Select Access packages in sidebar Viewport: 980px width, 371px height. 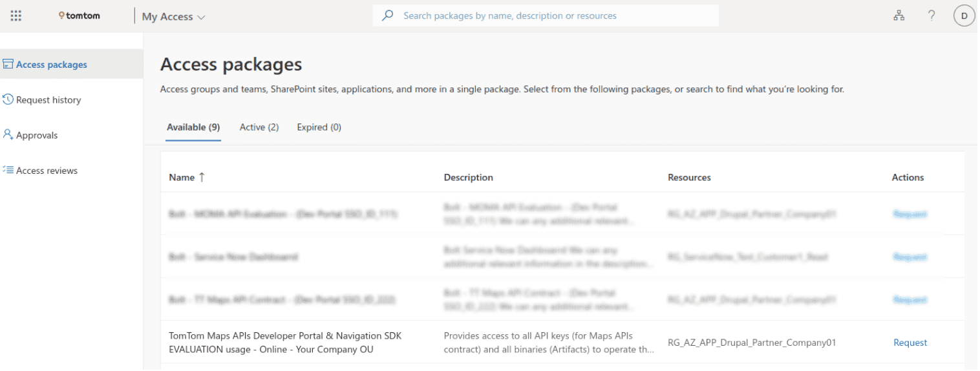point(71,64)
